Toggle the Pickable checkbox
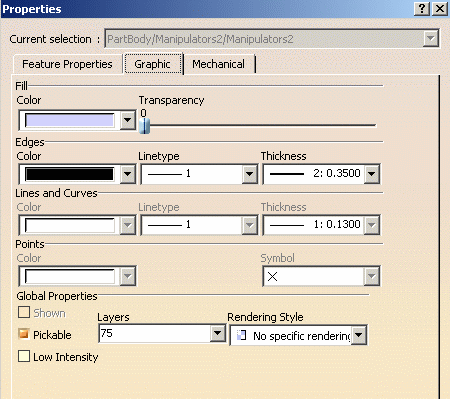This screenshot has height=399, width=450. pyautogui.click(x=24, y=334)
